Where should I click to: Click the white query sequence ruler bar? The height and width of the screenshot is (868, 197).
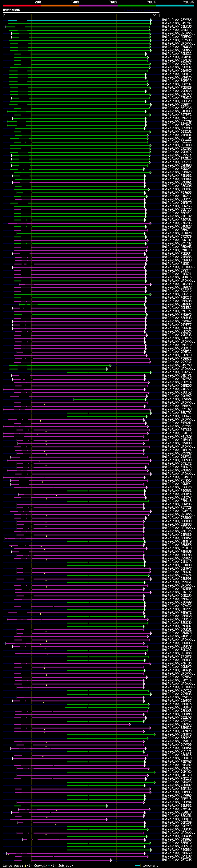81,13
